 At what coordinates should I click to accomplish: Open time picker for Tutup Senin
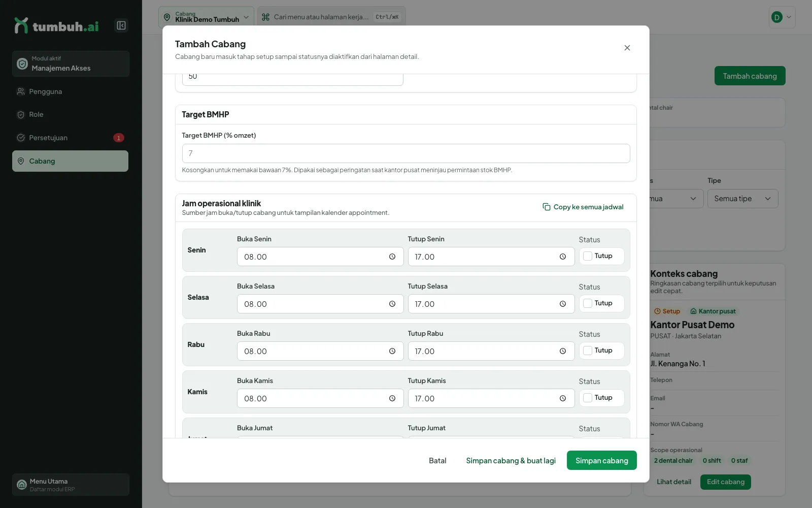click(563, 257)
